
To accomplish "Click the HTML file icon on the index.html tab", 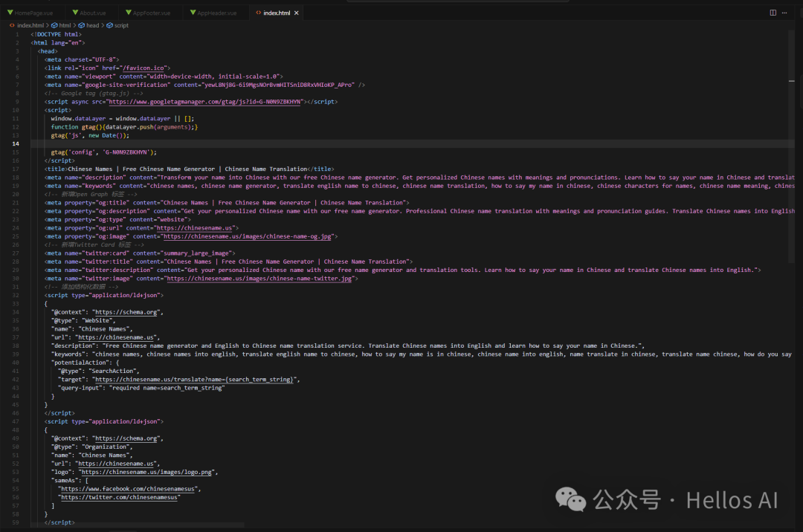I will click(258, 13).
